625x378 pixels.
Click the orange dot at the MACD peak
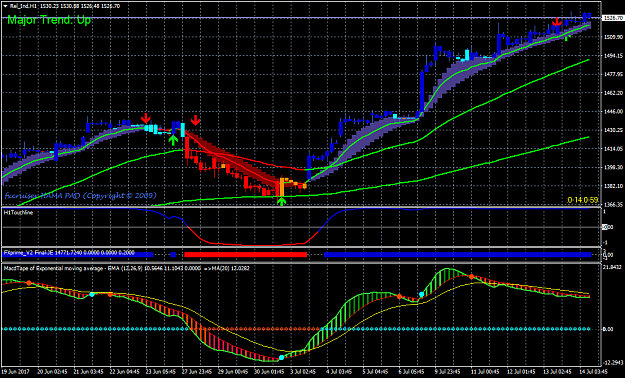(471, 277)
